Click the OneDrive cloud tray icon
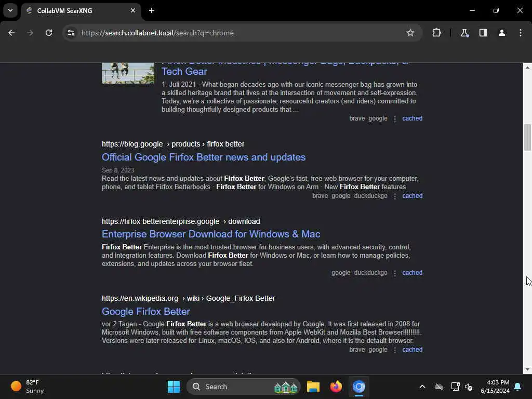Image resolution: width=532 pixels, height=399 pixels. coord(439,387)
